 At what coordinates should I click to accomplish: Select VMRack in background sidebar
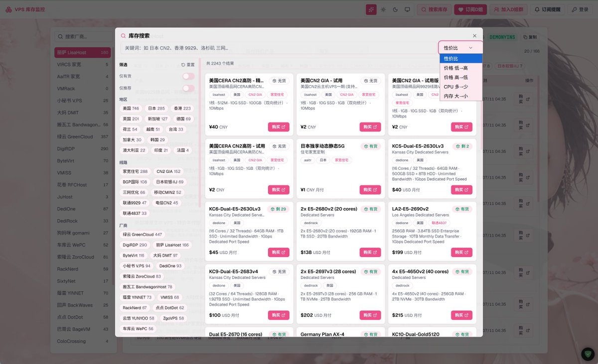tap(83, 89)
